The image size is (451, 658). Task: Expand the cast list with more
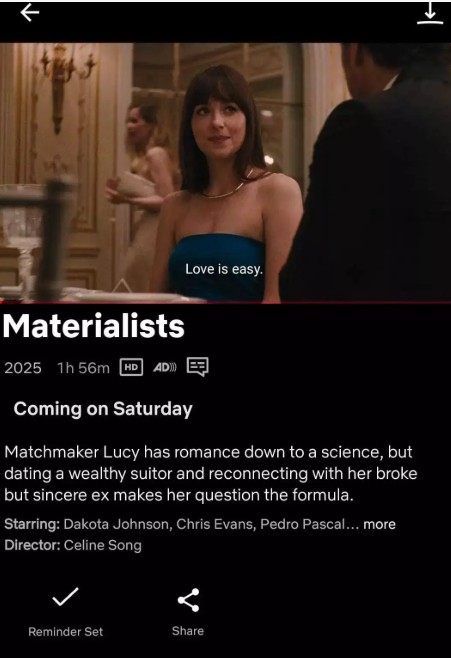[x=379, y=524]
